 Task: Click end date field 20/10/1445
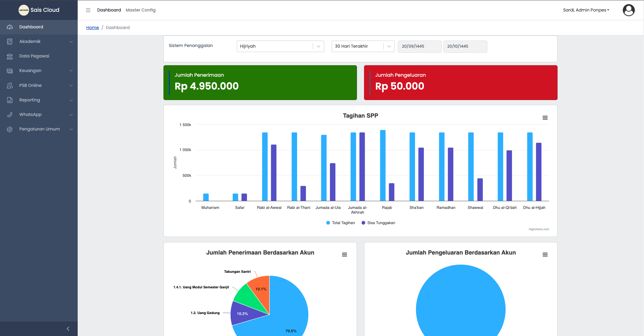click(x=465, y=46)
